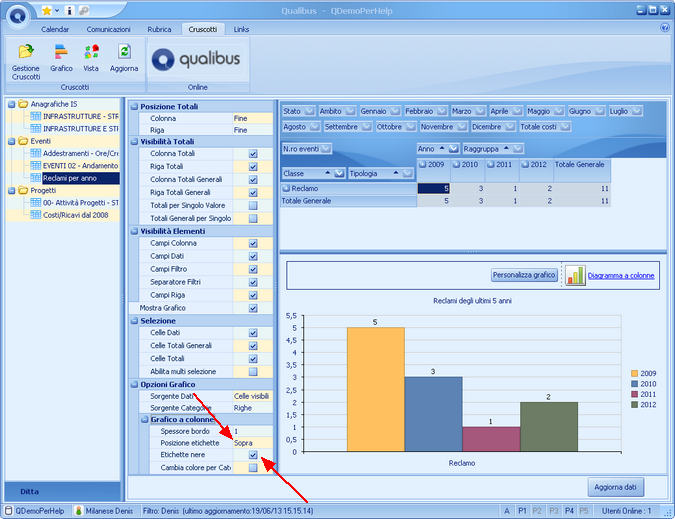Open Gestione Cruscotti folder icon
The width and height of the screenshot is (675, 519).
(x=26, y=51)
